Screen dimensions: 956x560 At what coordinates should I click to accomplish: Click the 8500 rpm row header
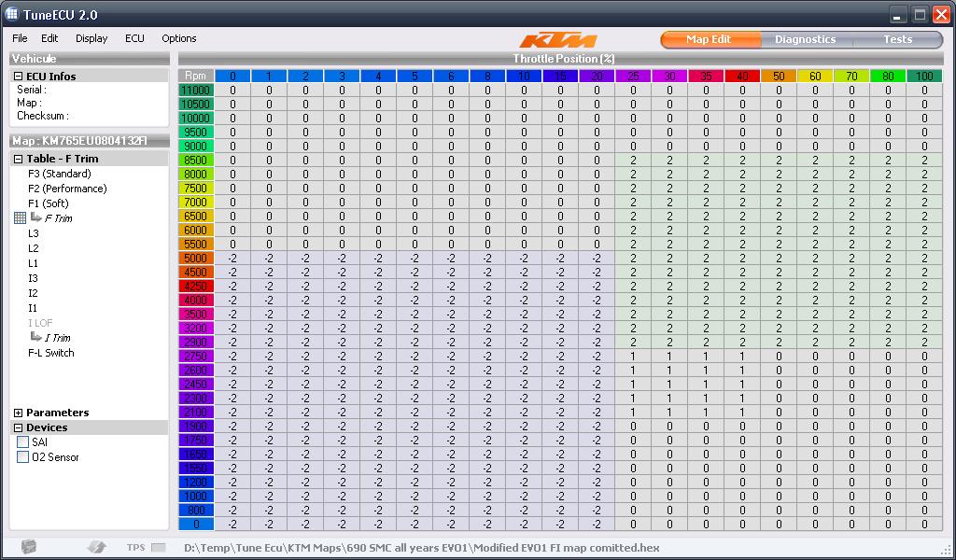coord(196,160)
